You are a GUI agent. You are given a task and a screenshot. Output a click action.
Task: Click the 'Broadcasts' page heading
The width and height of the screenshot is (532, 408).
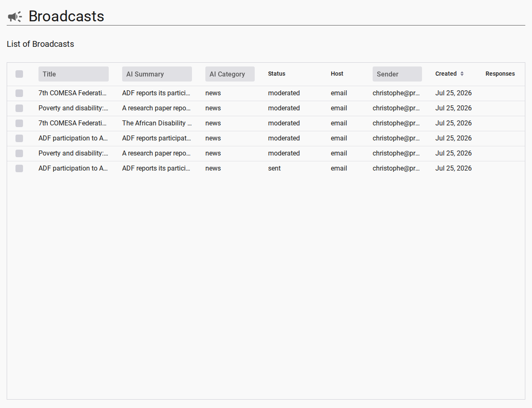click(66, 16)
